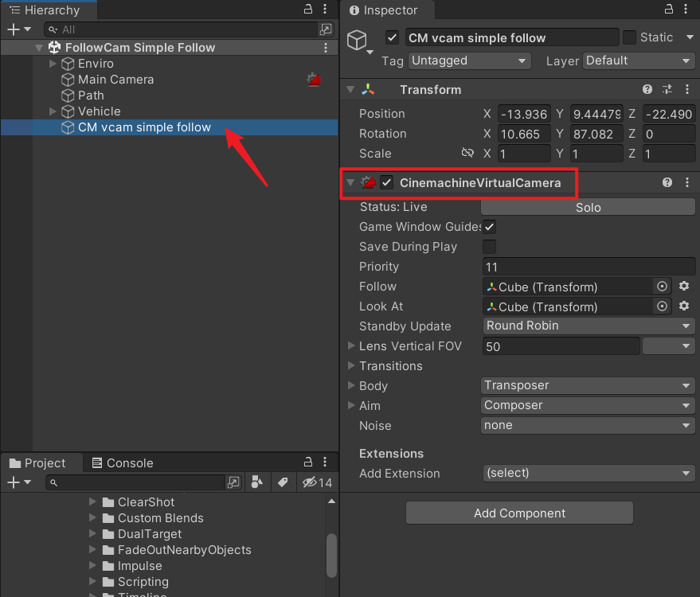Lock the Inspector panel
700x597 pixels.
click(x=669, y=9)
